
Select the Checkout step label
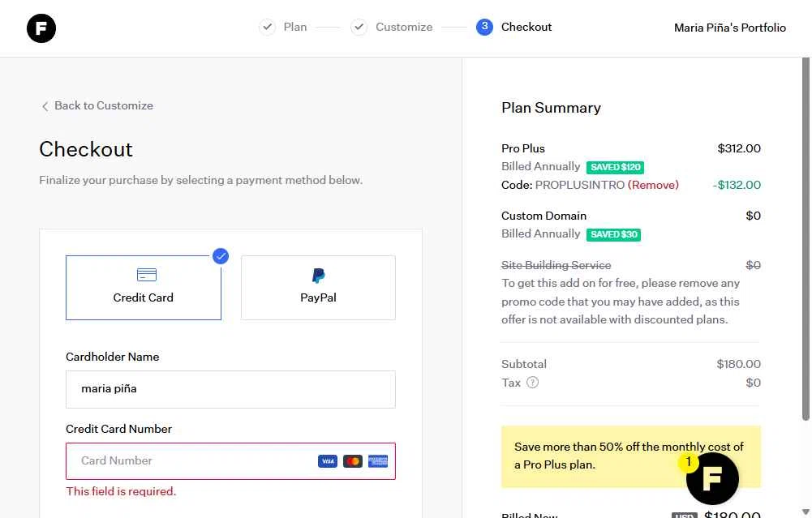point(526,27)
